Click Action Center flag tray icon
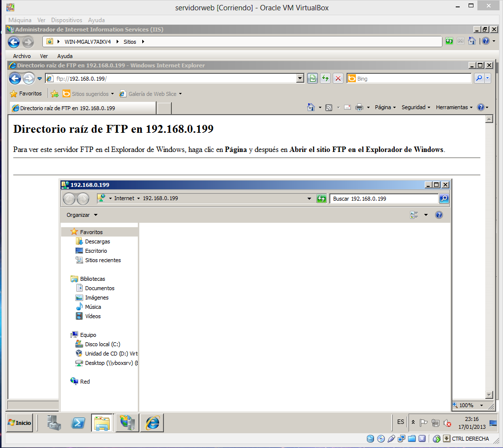503x448 pixels. [x=423, y=423]
